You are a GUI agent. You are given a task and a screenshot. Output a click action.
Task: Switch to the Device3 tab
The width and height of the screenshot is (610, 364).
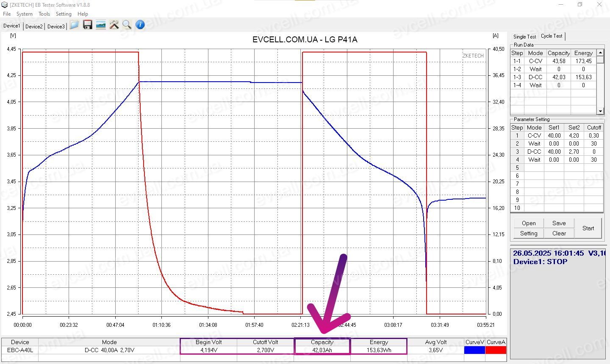click(x=56, y=26)
